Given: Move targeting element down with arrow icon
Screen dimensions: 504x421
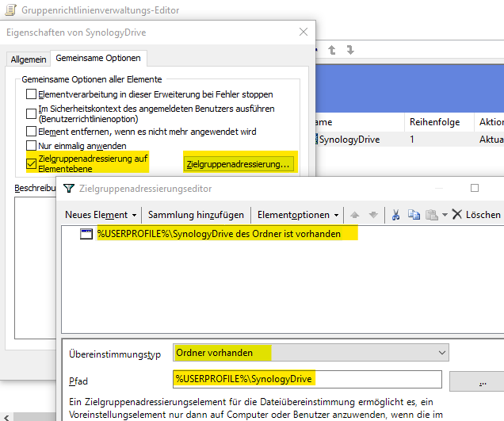Looking at the screenshot, I should pos(373,215).
